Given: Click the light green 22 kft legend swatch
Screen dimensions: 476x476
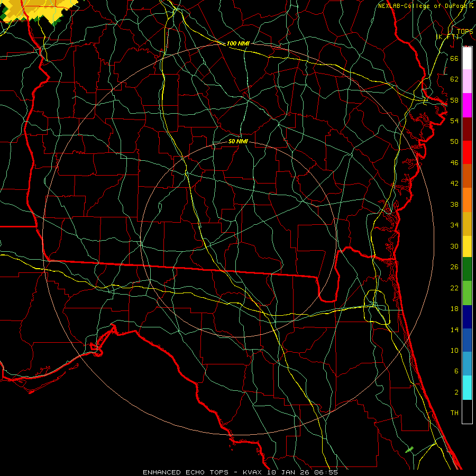Looking at the screenshot, I should click(467, 293).
